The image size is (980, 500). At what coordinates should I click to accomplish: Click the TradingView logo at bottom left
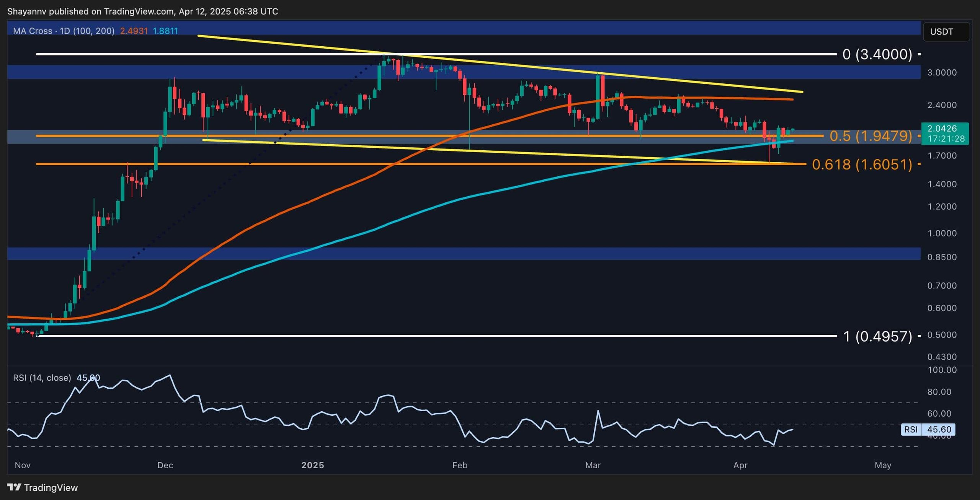[x=42, y=488]
